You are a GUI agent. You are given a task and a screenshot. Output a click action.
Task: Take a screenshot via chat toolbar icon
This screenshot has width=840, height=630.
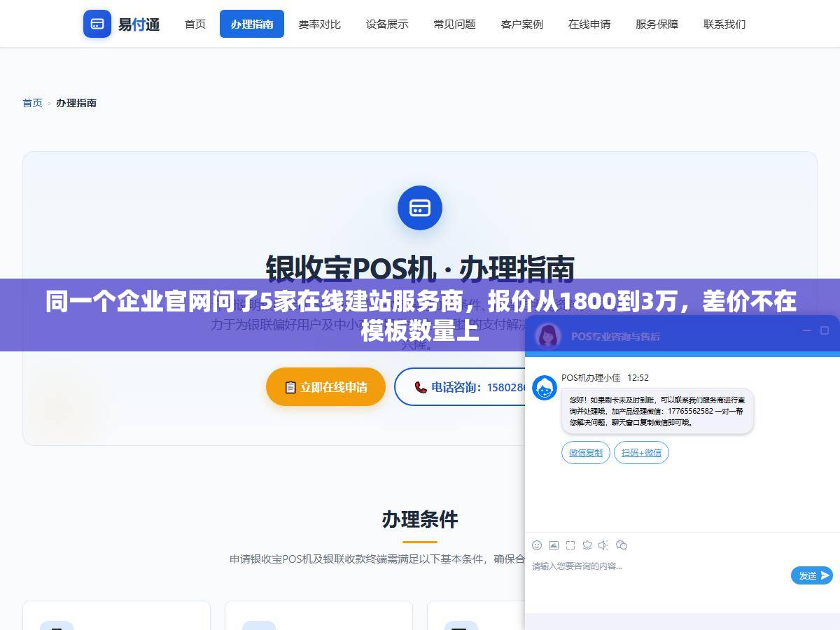coord(570,545)
